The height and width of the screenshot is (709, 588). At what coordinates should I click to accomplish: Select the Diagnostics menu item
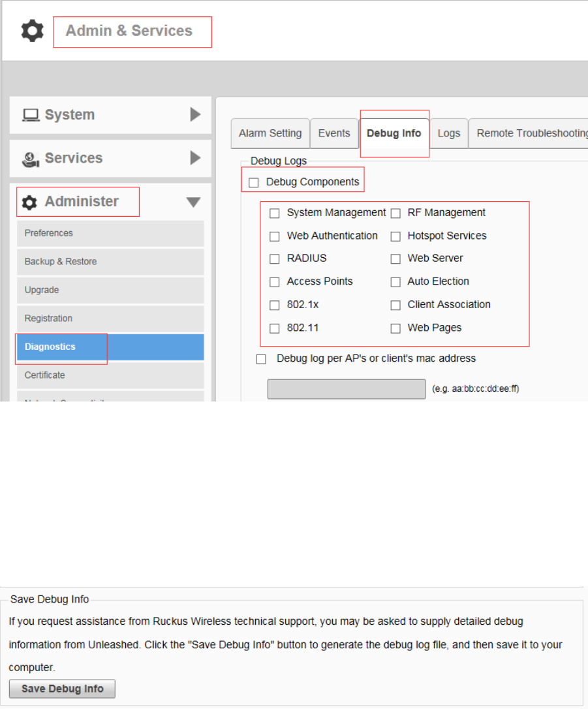[110, 347]
